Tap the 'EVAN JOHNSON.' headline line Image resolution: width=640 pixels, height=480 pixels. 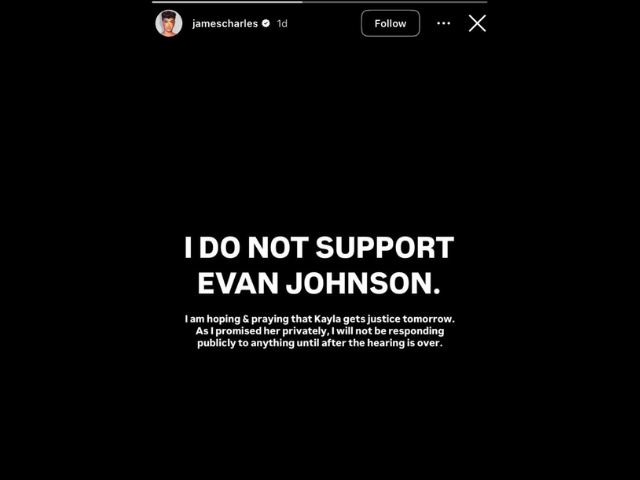click(319, 283)
